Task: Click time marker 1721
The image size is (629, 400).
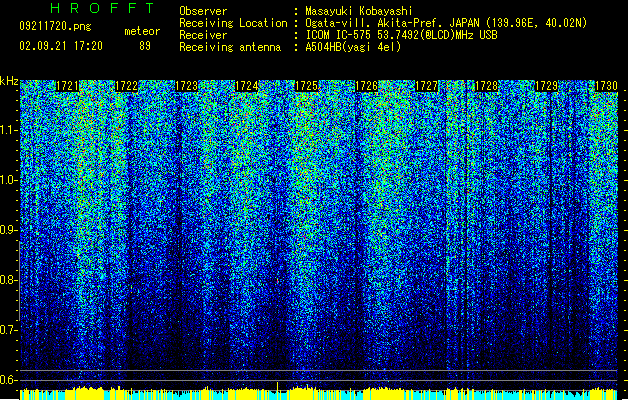Action: [x=67, y=86]
